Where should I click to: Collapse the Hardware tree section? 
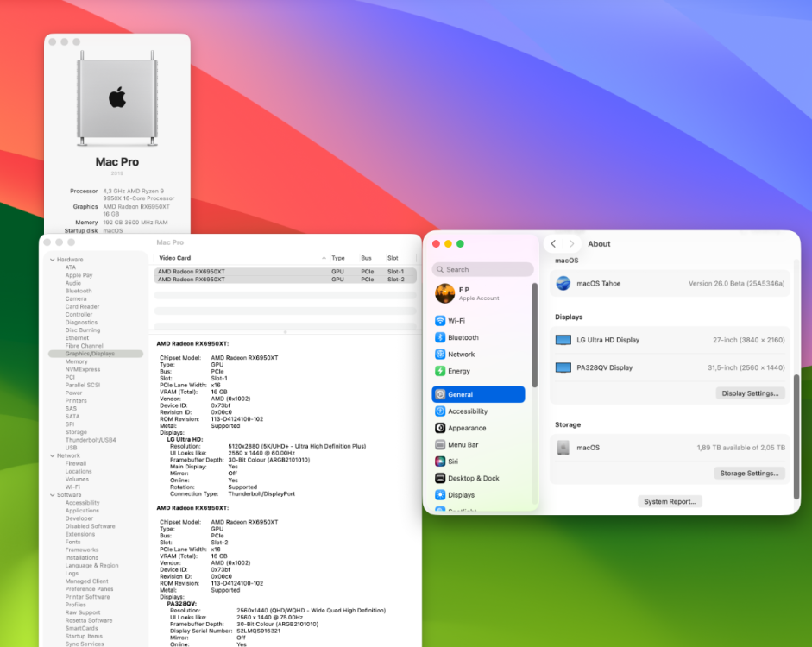(x=53, y=260)
